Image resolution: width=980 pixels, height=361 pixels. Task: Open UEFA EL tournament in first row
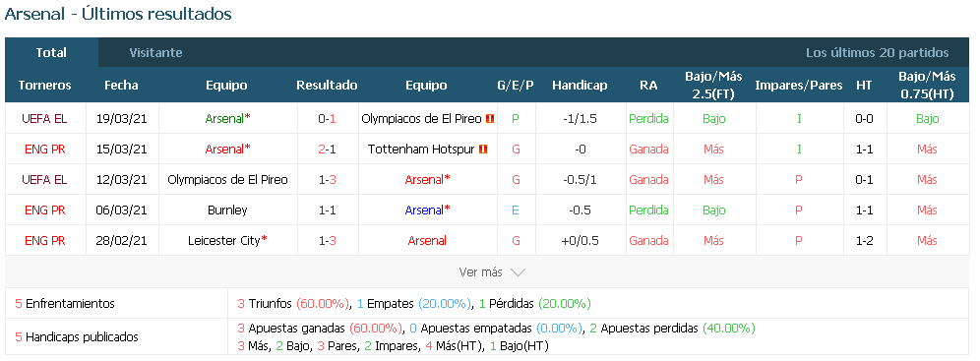coord(44,119)
